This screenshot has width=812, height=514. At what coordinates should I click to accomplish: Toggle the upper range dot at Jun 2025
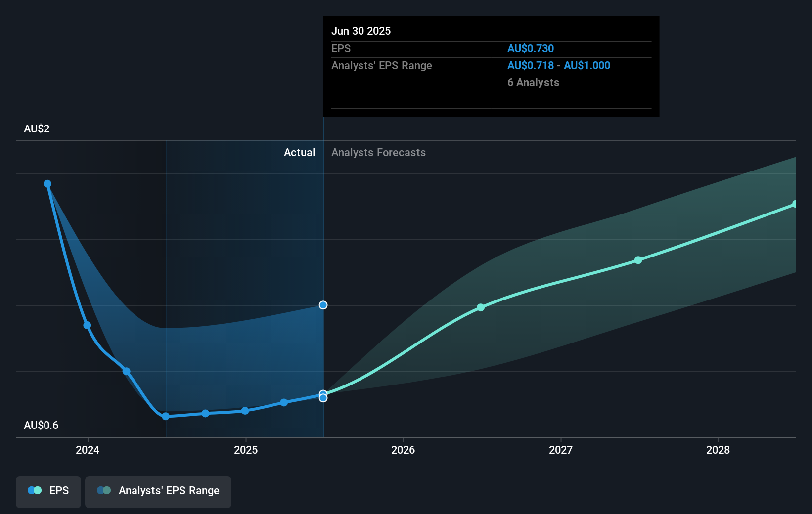point(323,305)
